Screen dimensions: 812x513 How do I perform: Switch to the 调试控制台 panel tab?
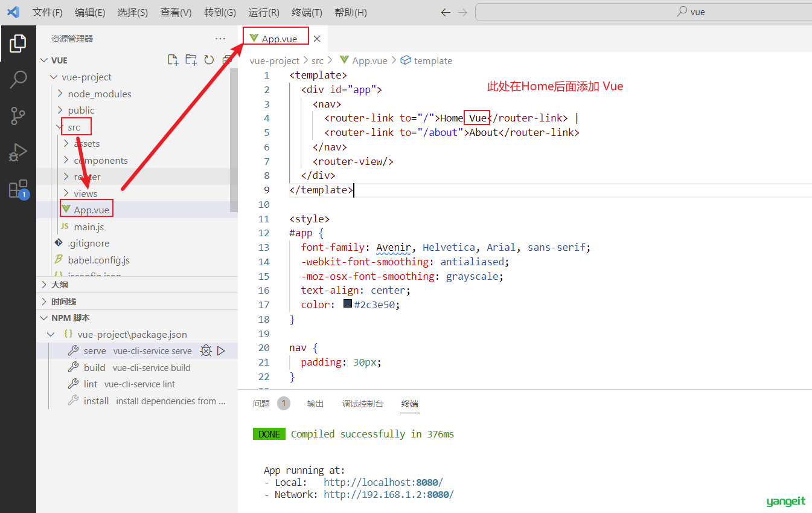363,404
